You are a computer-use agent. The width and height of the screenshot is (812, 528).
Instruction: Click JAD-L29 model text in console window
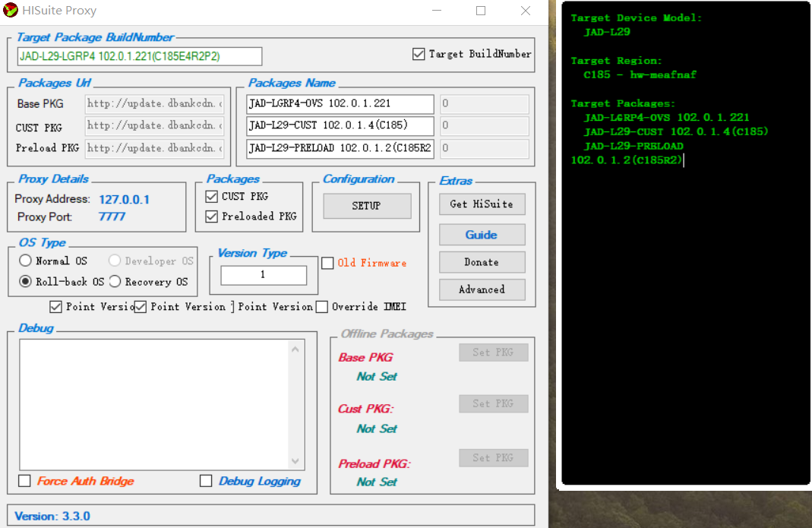pyautogui.click(x=607, y=32)
